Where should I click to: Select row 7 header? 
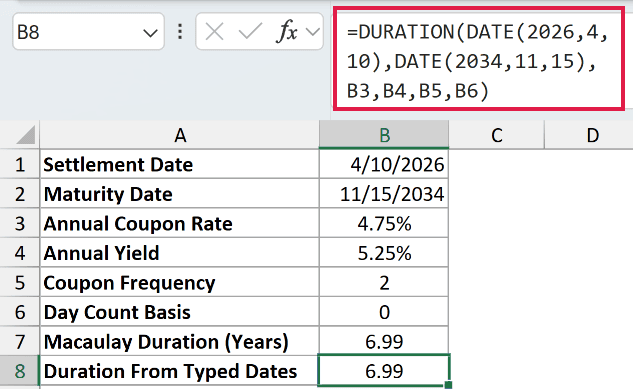pyautogui.click(x=19, y=341)
